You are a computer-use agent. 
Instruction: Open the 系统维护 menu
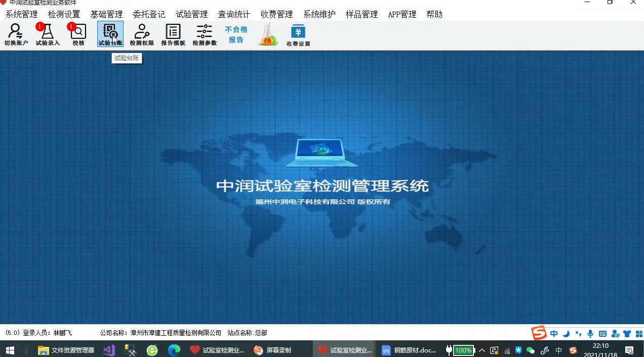(x=319, y=14)
